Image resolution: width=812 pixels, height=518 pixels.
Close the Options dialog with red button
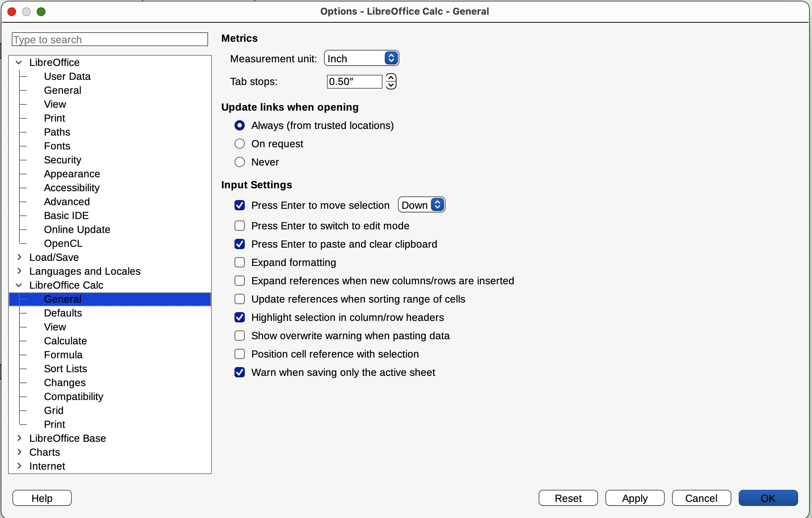click(12, 12)
